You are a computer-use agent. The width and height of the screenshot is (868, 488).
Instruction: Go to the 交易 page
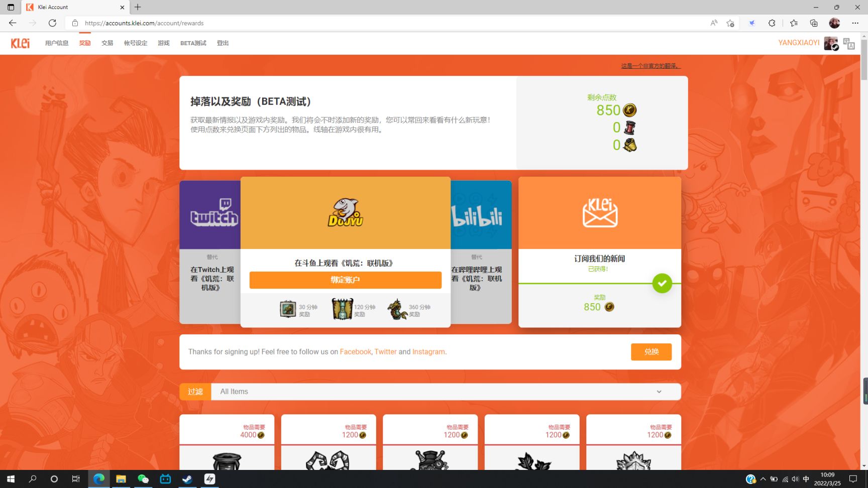click(107, 43)
